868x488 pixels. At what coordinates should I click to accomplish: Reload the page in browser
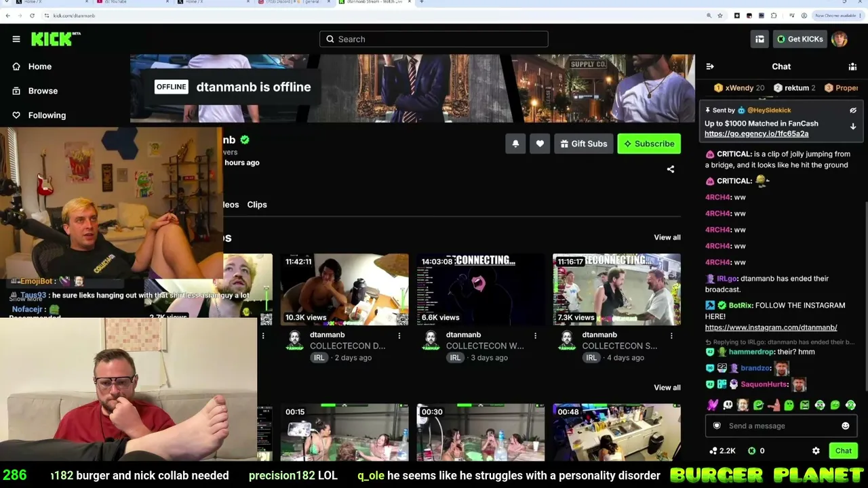tap(32, 16)
